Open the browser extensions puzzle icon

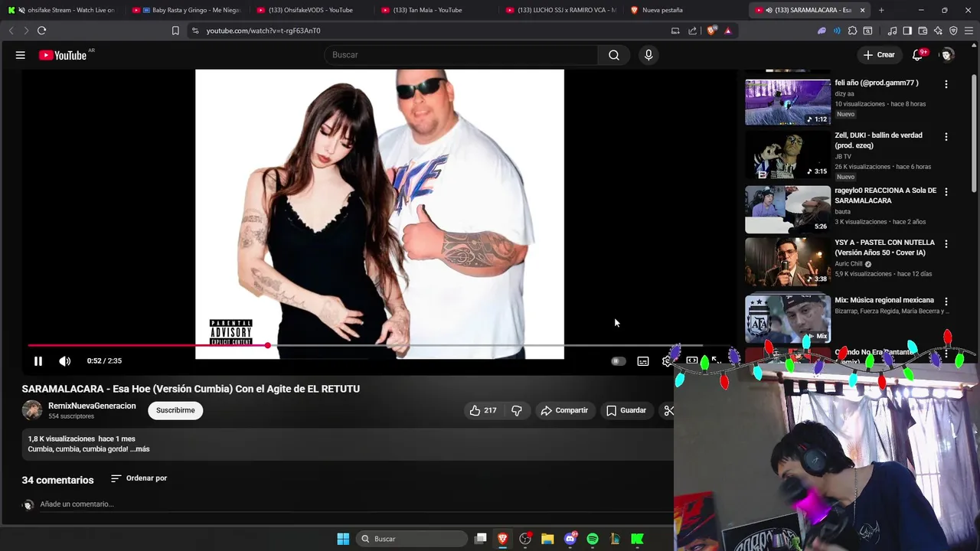[x=852, y=31]
